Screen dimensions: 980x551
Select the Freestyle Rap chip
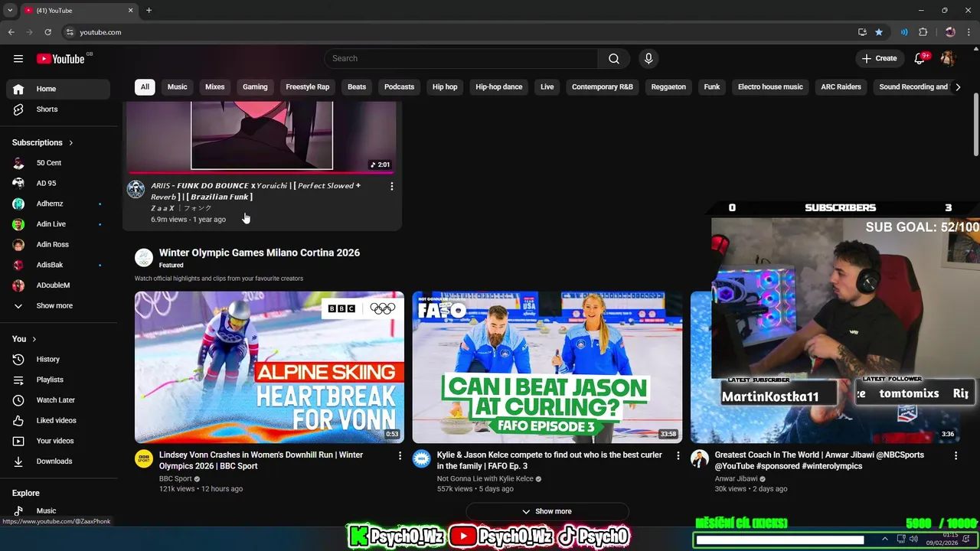point(308,86)
